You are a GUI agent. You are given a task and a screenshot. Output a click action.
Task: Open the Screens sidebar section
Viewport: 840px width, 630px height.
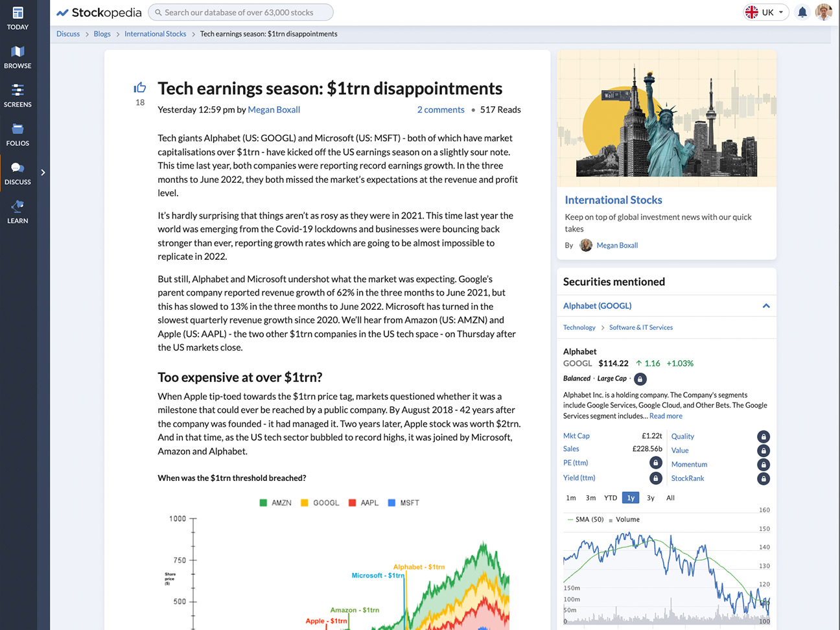(17, 97)
